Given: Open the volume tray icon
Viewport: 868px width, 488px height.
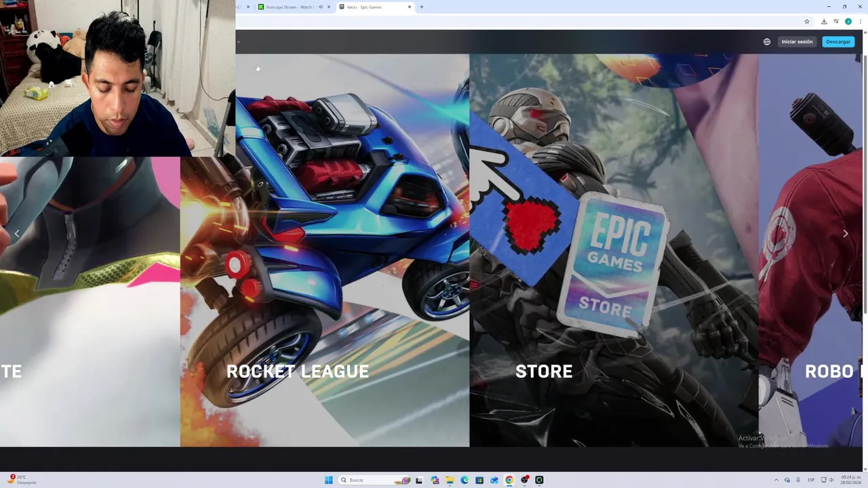Looking at the screenshot, I should (831, 480).
